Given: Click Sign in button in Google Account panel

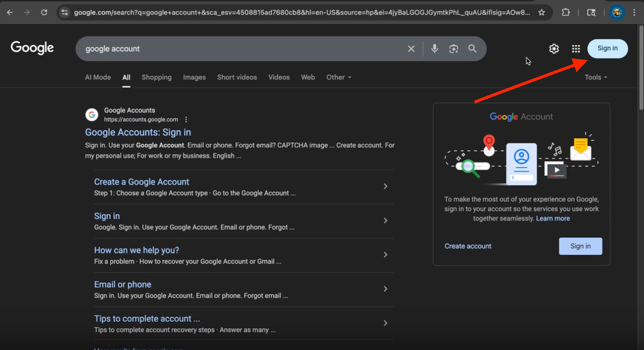Looking at the screenshot, I should click(x=580, y=246).
